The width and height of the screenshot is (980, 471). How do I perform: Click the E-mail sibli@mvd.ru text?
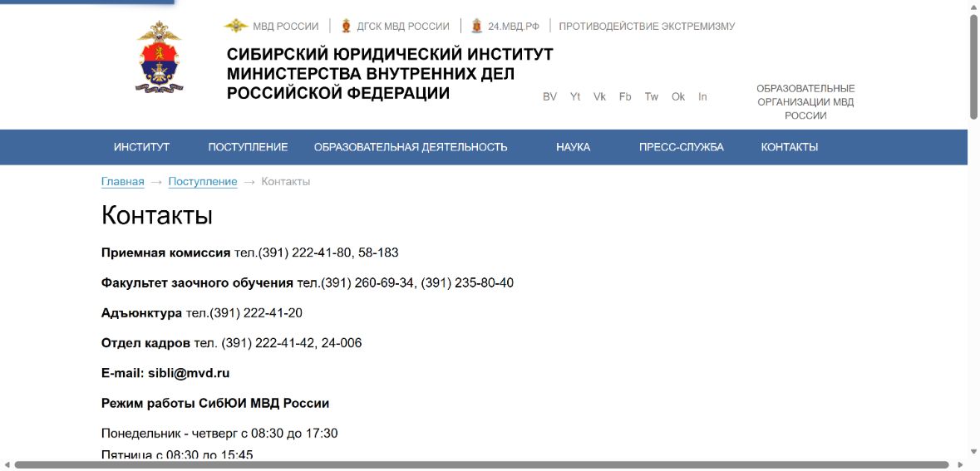pos(165,374)
